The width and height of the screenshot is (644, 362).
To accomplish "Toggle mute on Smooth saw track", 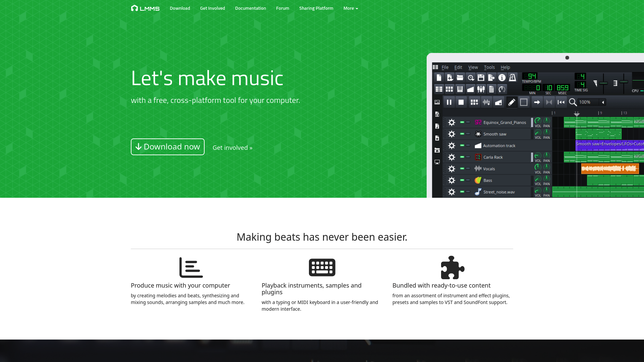I will (x=462, y=134).
